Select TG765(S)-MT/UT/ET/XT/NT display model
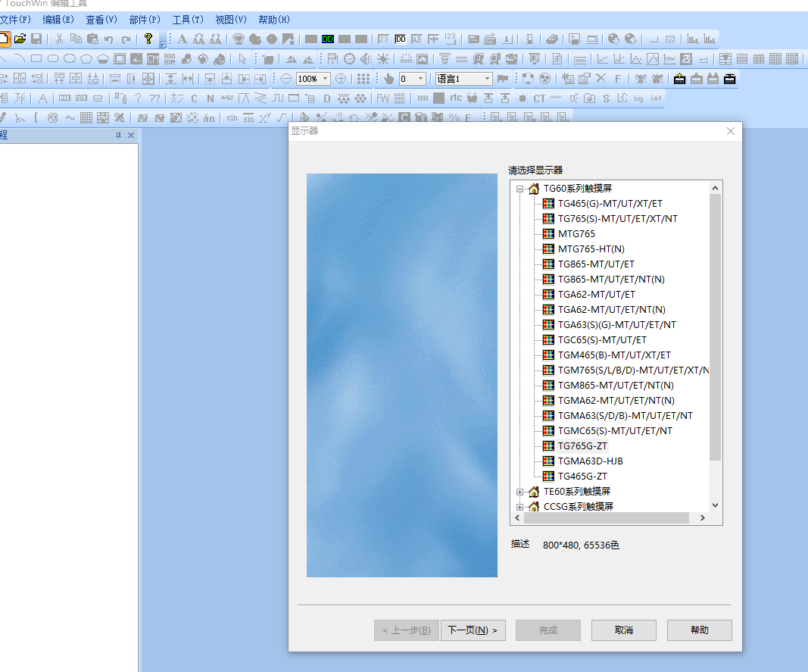 pos(618,219)
